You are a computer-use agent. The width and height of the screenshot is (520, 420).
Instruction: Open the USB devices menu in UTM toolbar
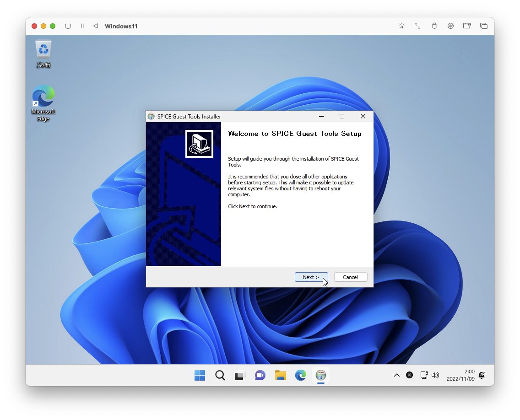[434, 26]
